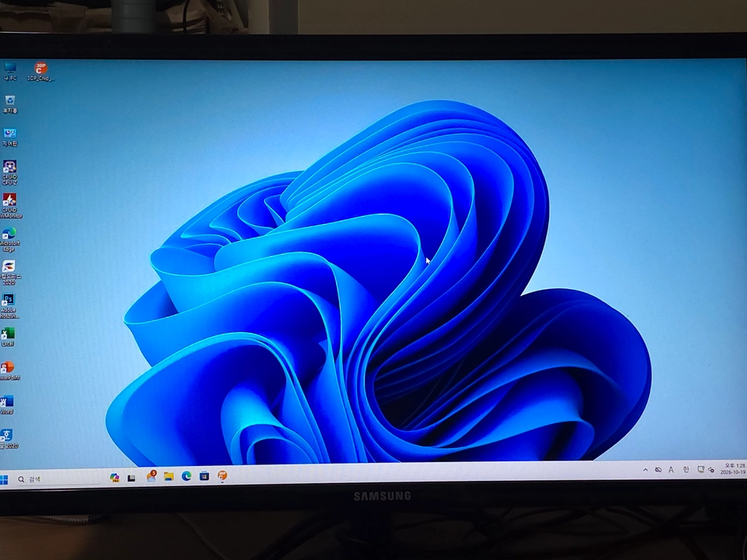
Task: Open the network status tray icon
Action: [701, 469]
